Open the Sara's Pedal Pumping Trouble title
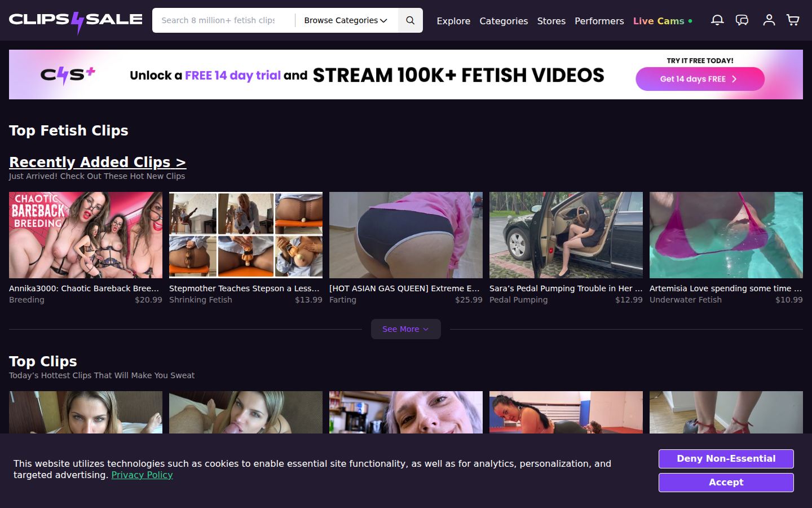 pyautogui.click(x=566, y=288)
